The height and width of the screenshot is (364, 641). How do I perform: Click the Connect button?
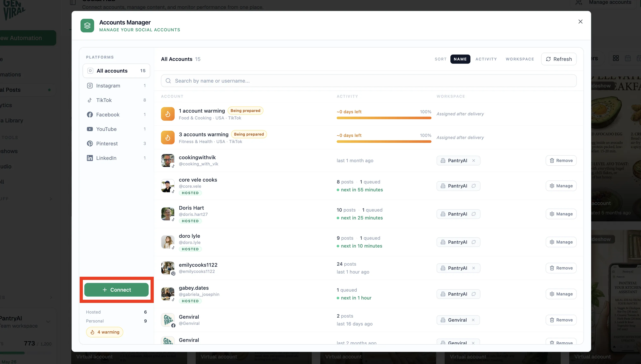pos(116,290)
